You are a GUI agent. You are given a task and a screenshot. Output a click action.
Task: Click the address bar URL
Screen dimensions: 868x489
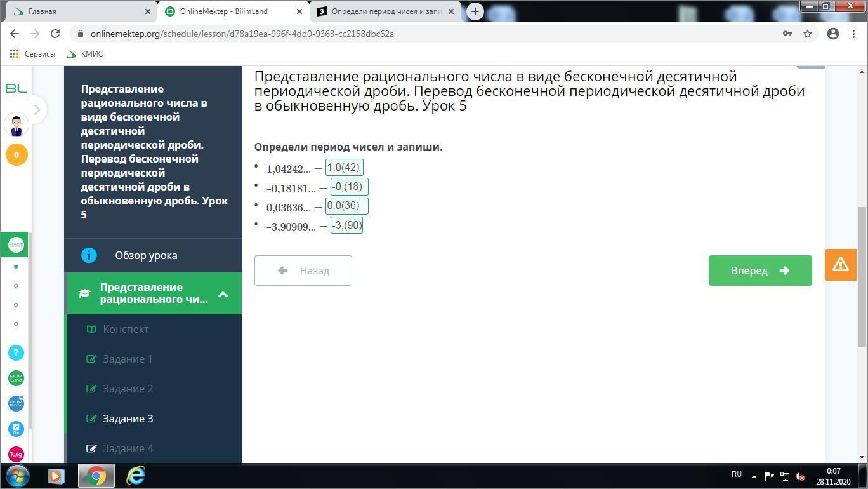coord(242,34)
